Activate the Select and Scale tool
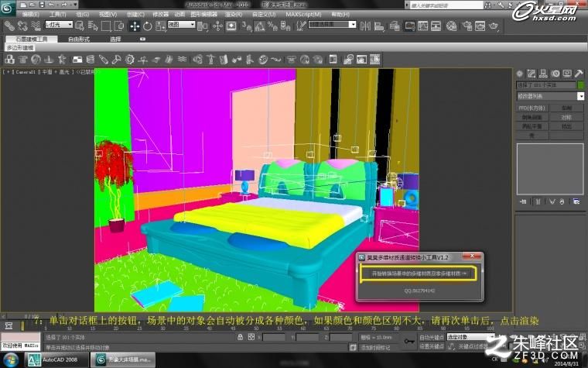The height and width of the screenshot is (368, 588). tap(160, 26)
